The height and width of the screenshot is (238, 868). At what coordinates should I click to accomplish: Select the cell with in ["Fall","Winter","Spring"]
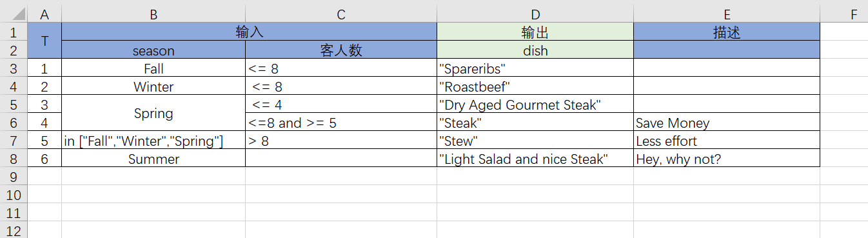pos(153,141)
